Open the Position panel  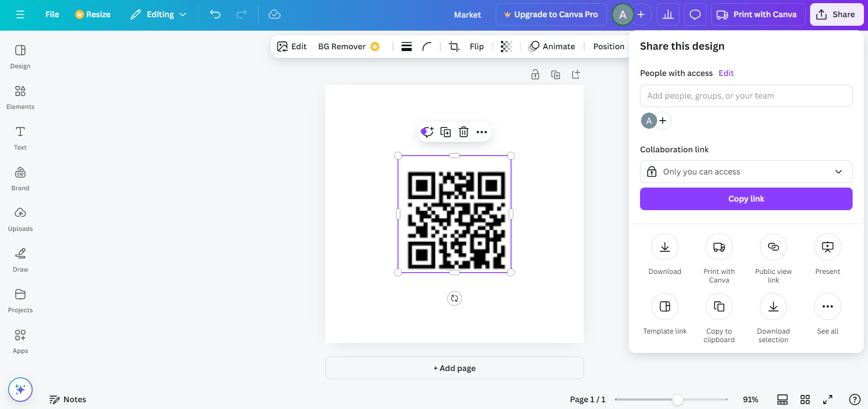[609, 47]
